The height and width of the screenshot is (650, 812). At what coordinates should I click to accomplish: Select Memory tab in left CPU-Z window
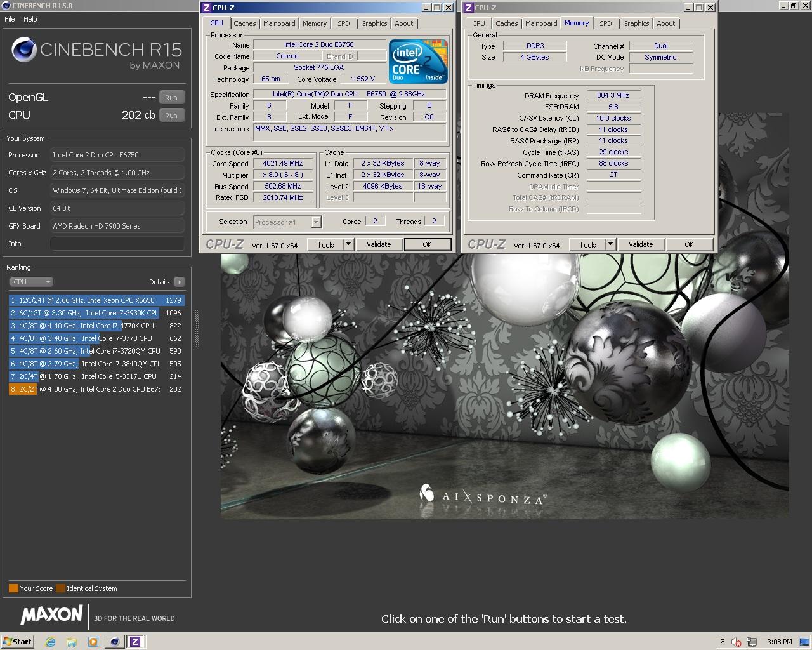(x=315, y=23)
